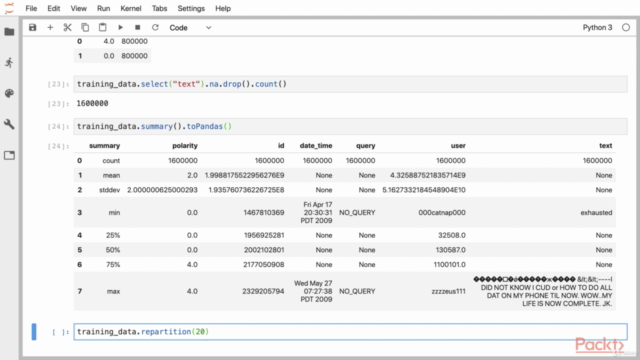The height and width of the screenshot is (360, 640).
Task: Click the max user value zzzzeus111
Action: coord(448,291)
